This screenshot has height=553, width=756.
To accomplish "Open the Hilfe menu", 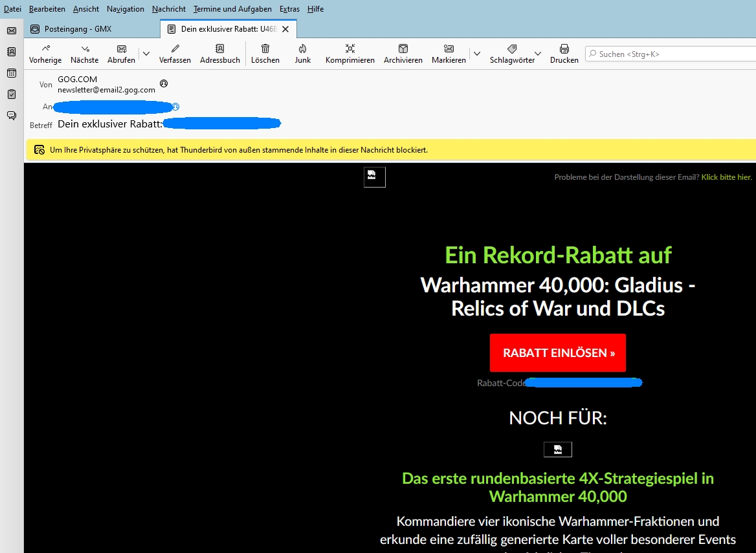I will 315,8.
